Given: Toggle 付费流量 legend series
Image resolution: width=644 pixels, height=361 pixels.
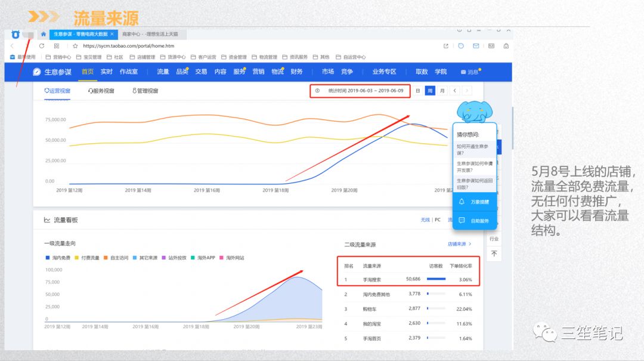Looking at the screenshot, I should coord(87,258).
